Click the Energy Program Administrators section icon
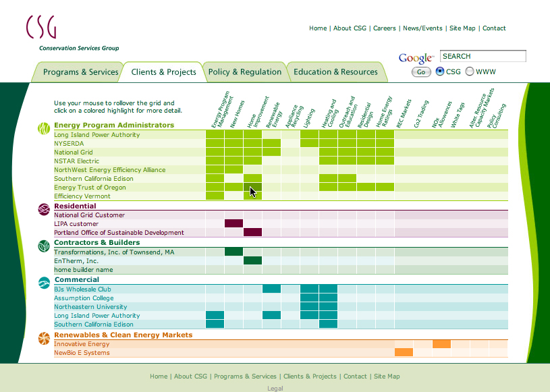 (44, 128)
